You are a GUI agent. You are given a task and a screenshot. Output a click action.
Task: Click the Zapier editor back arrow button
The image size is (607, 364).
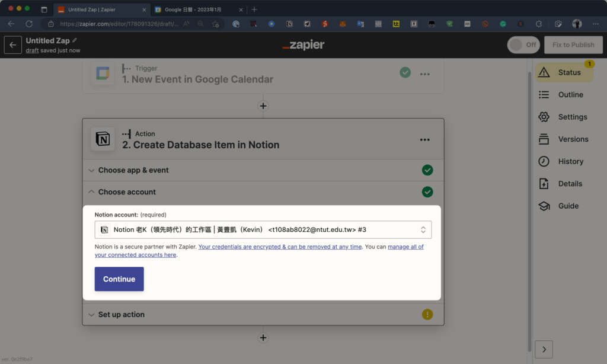13,45
